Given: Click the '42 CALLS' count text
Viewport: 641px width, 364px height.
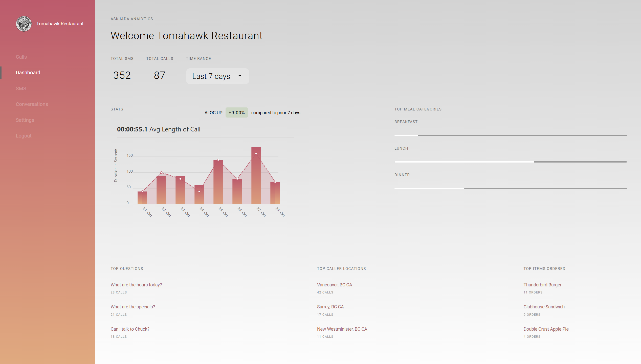Looking at the screenshot, I should [x=325, y=292].
